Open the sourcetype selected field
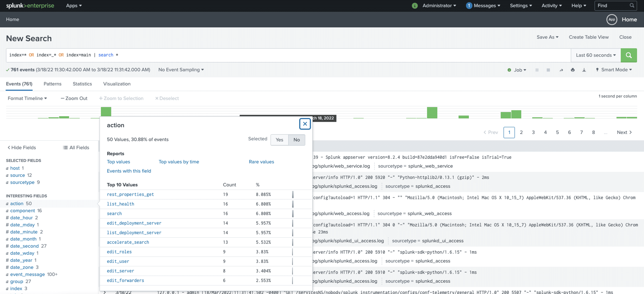The height and width of the screenshot is (294, 644). coord(22,182)
